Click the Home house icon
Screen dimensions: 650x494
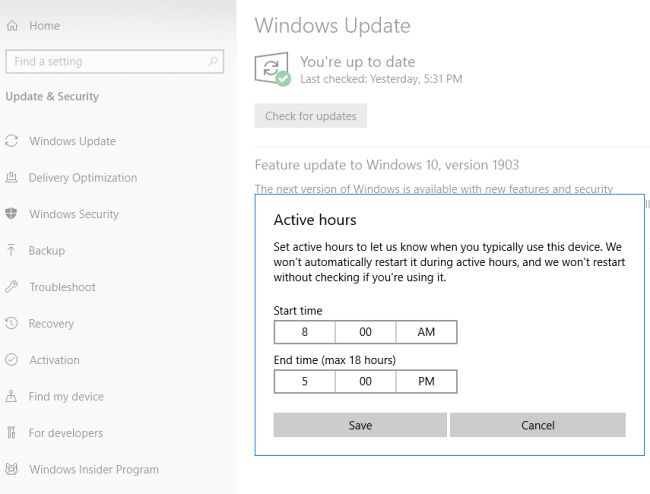(12, 26)
